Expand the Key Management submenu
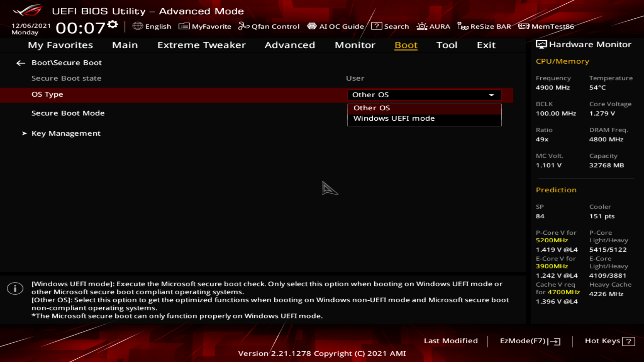644x362 pixels. coord(66,133)
